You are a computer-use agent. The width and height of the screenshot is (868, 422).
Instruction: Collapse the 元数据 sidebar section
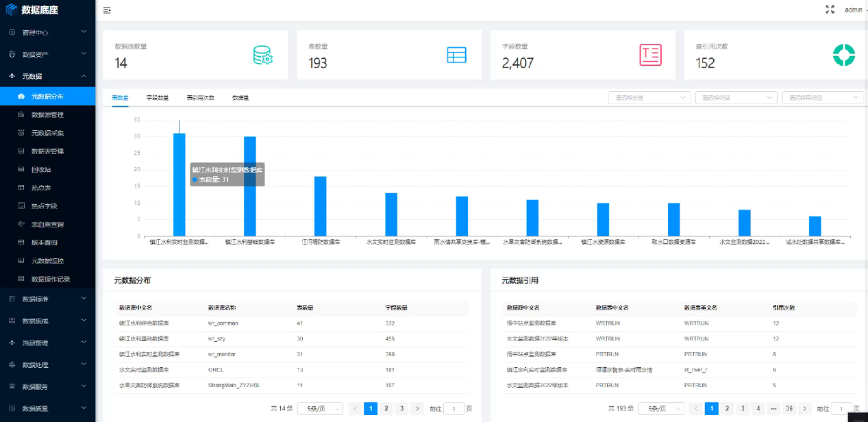point(47,76)
